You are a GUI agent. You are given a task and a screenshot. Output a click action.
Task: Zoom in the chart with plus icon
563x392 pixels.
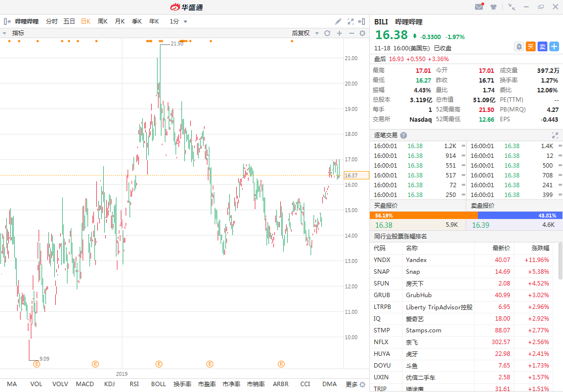click(339, 33)
